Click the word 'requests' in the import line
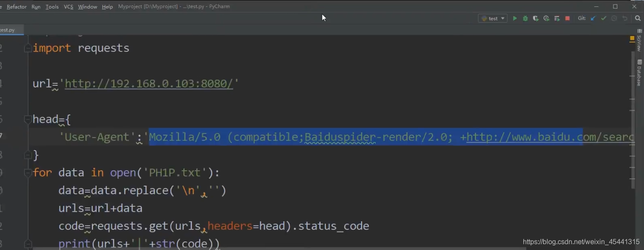The height and width of the screenshot is (250, 644). click(103, 48)
